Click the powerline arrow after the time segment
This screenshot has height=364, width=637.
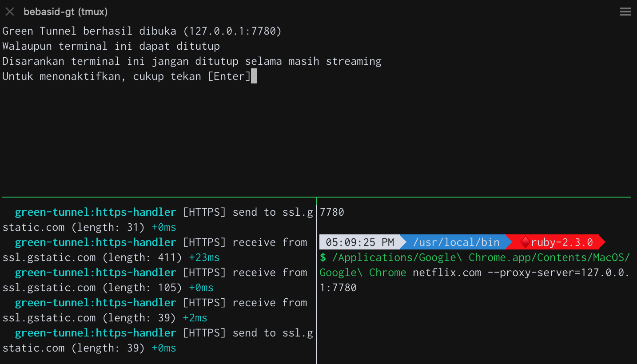pyautogui.click(x=403, y=242)
